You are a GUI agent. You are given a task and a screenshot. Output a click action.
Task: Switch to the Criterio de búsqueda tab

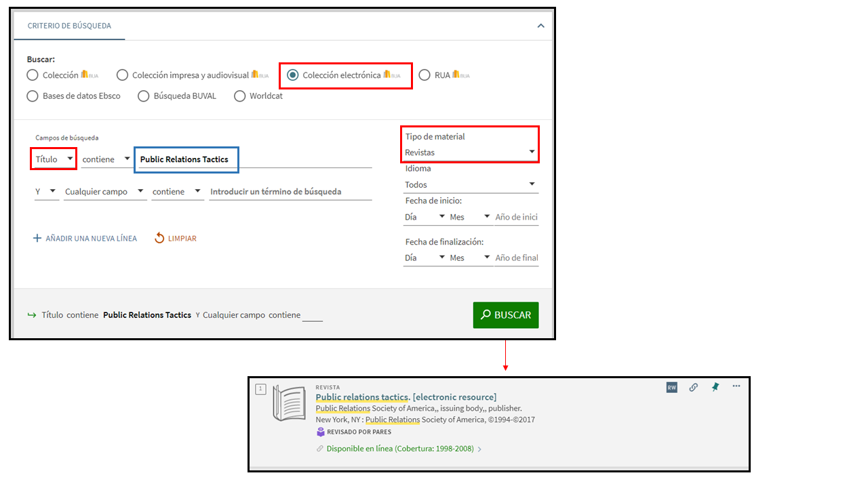pyautogui.click(x=69, y=26)
